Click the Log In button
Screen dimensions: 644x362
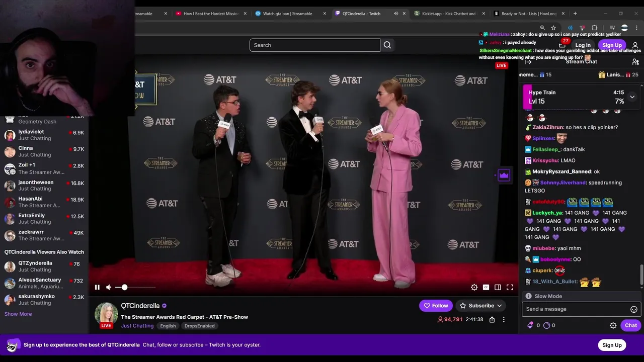583,45
